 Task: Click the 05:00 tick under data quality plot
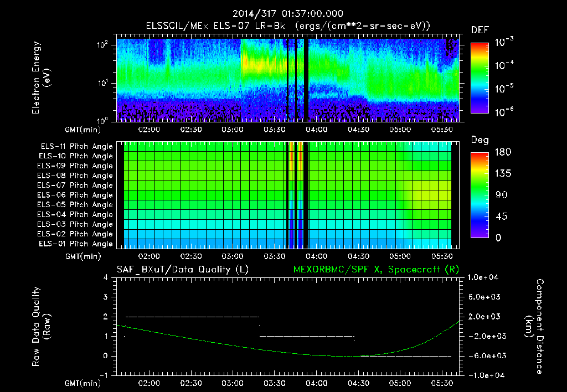(x=400, y=383)
